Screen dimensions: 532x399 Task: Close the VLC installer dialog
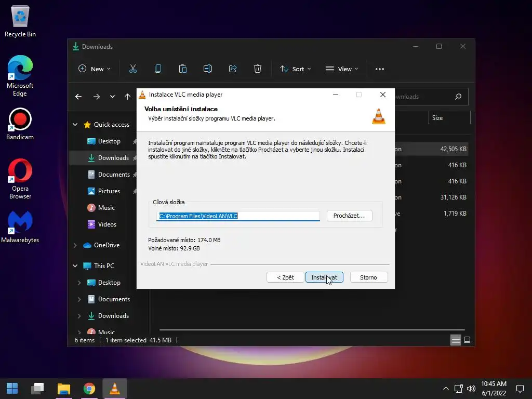[x=383, y=95]
